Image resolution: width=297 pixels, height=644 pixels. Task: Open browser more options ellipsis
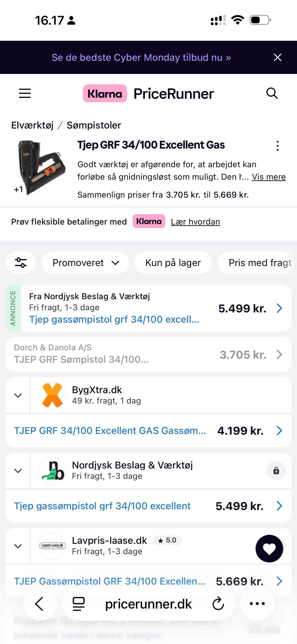[257, 604]
